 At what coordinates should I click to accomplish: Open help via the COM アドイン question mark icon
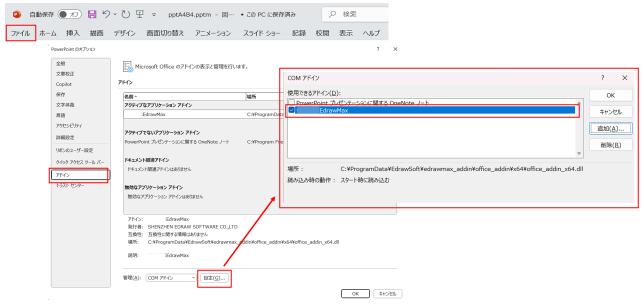coord(602,78)
